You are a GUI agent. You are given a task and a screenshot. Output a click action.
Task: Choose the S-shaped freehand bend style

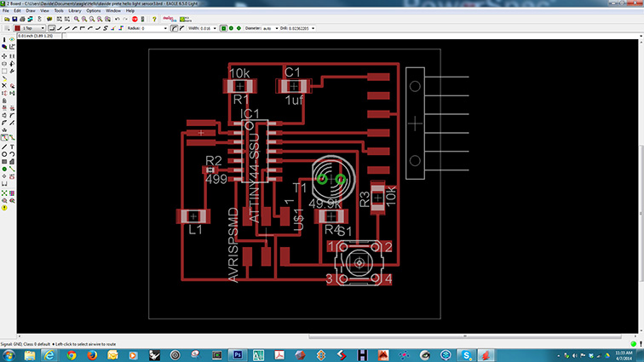pyautogui.click(x=106, y=28)
